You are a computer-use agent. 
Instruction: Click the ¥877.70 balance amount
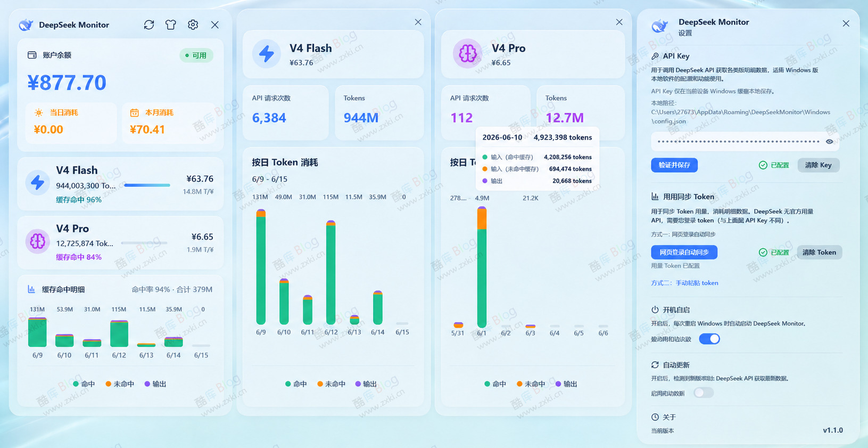(67, 83)
